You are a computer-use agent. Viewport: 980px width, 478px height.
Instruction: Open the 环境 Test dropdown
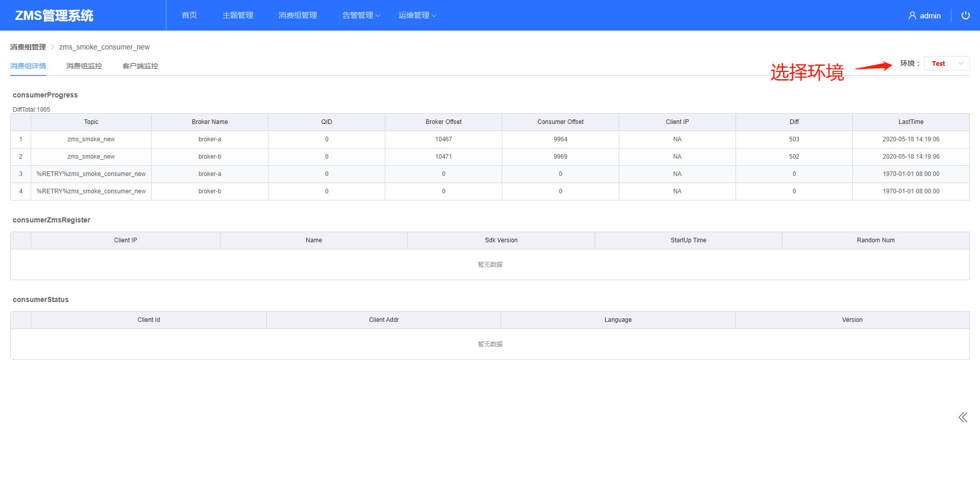946,63
